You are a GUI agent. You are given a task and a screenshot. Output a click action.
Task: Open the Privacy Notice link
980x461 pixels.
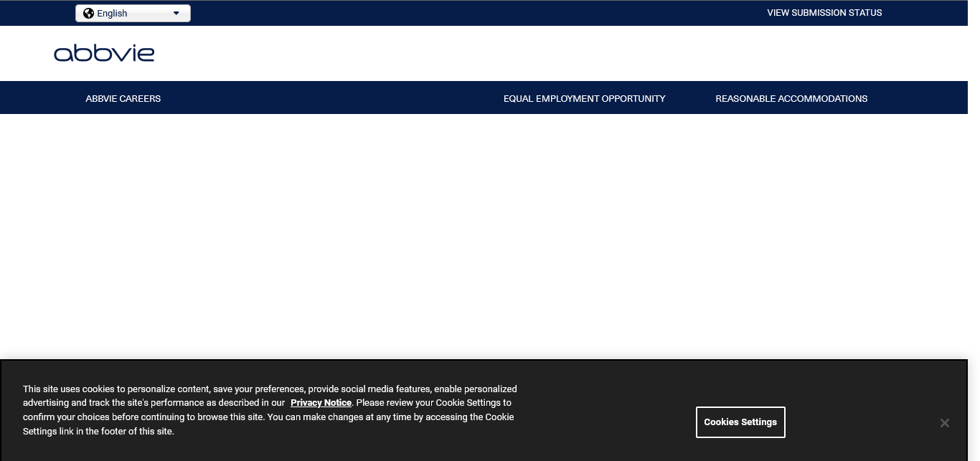point(321,403)
